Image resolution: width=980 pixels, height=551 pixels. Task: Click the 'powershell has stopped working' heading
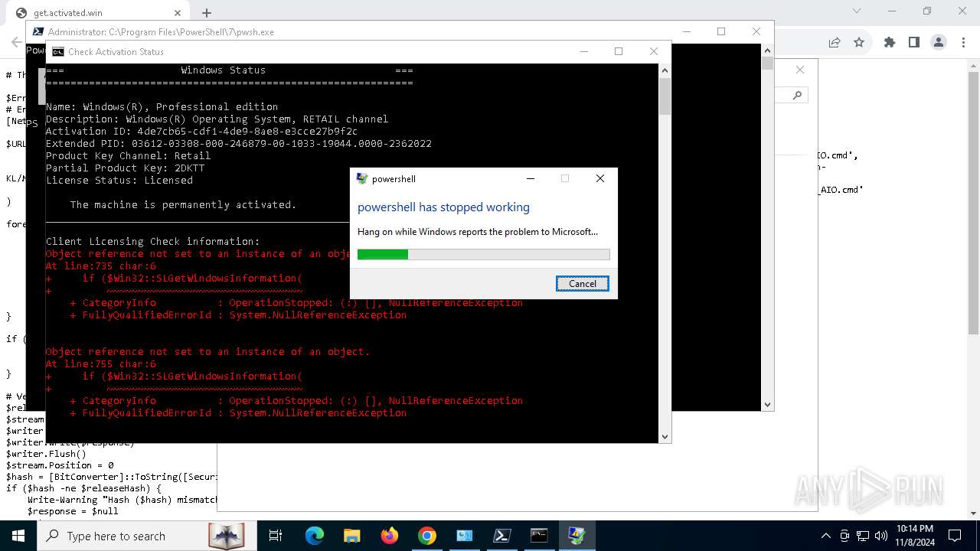point(443,207)
